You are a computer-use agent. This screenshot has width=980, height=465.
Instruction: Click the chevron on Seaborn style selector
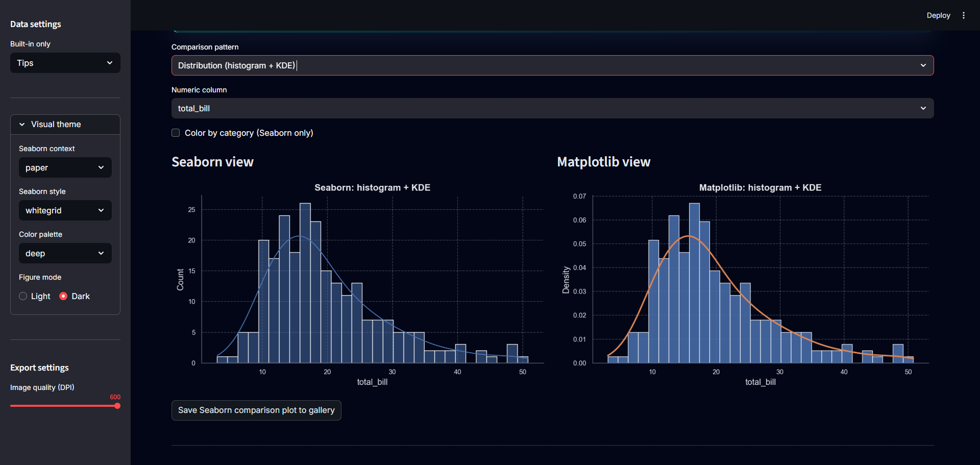click(101, 210)
